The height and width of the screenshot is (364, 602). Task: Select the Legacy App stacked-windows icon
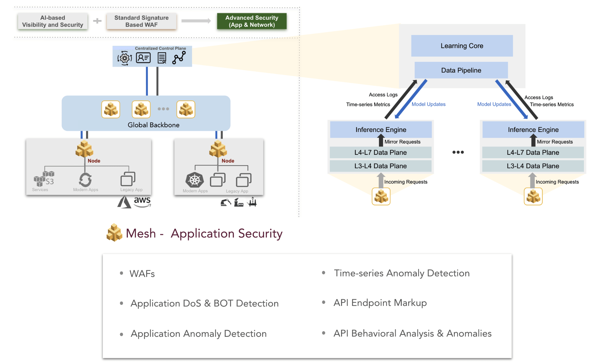[128, 179]
